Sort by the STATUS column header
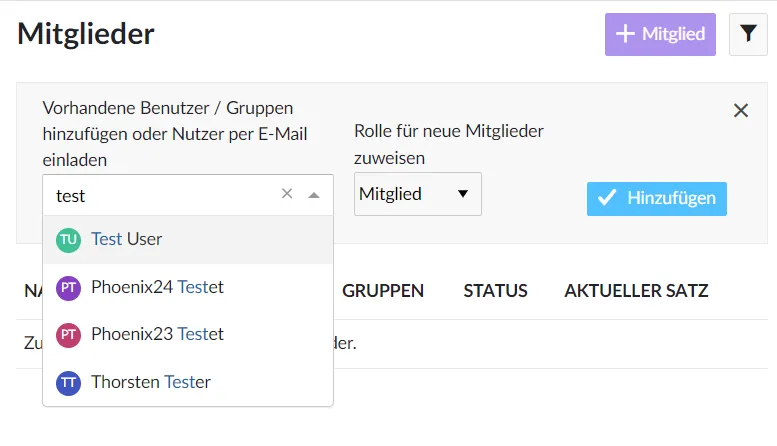This screenshot has width=777, height=446. (x=496, y=290)
